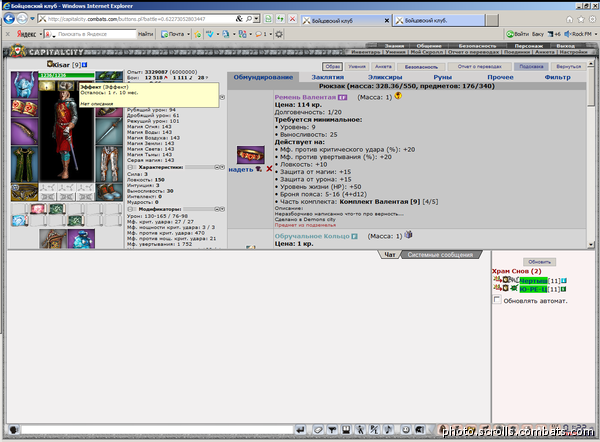
Task: Switch to the Заклятия tab
Action: 328,77
